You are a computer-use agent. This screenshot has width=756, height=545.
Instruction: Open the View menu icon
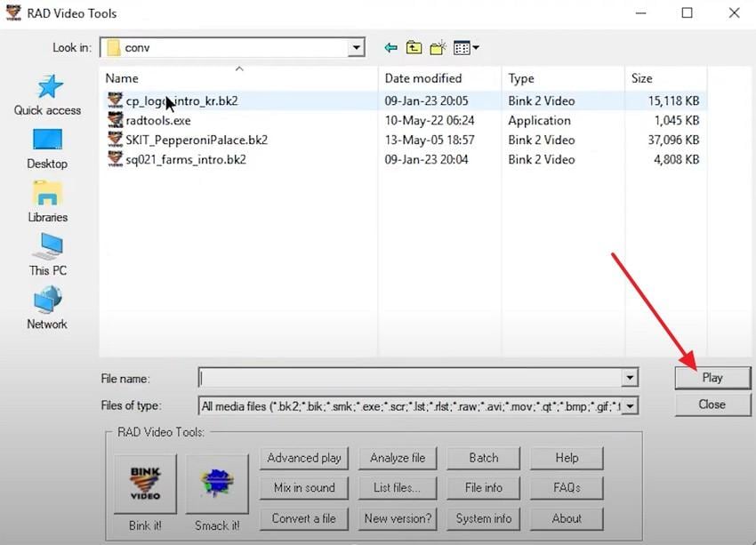(466, 48)
